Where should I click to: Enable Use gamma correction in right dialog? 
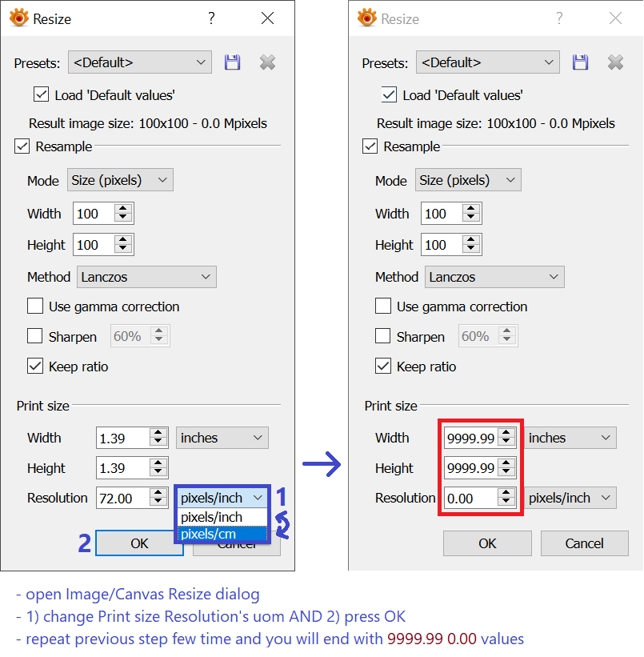pyautogui.click(x=383, y=306)
